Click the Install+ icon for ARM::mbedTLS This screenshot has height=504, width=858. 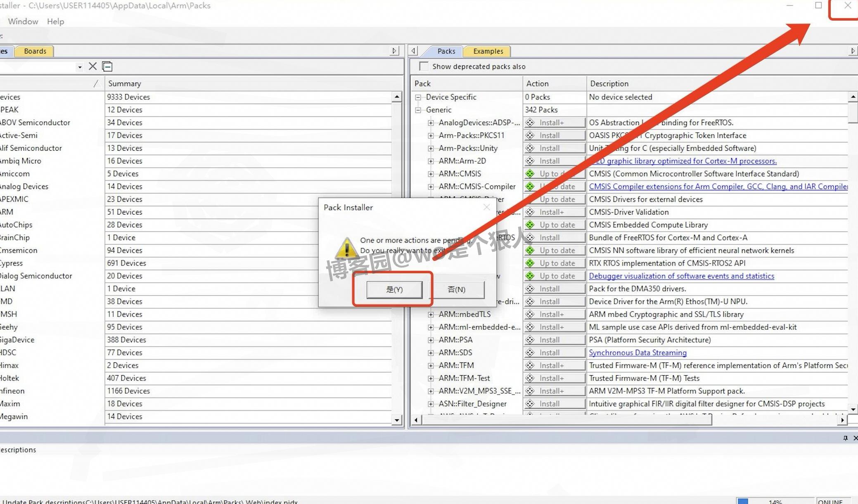coord(531,315)
